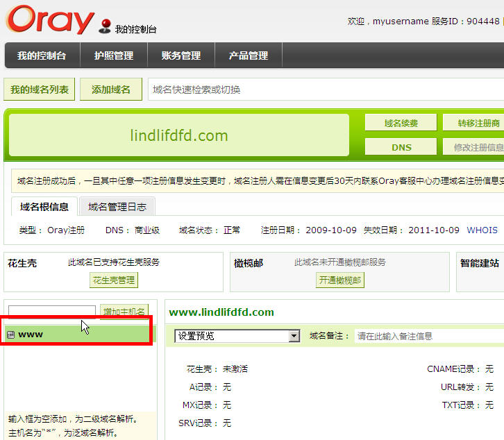Click the 主机名为"*" wildcard hint

(x=62, y=433)
